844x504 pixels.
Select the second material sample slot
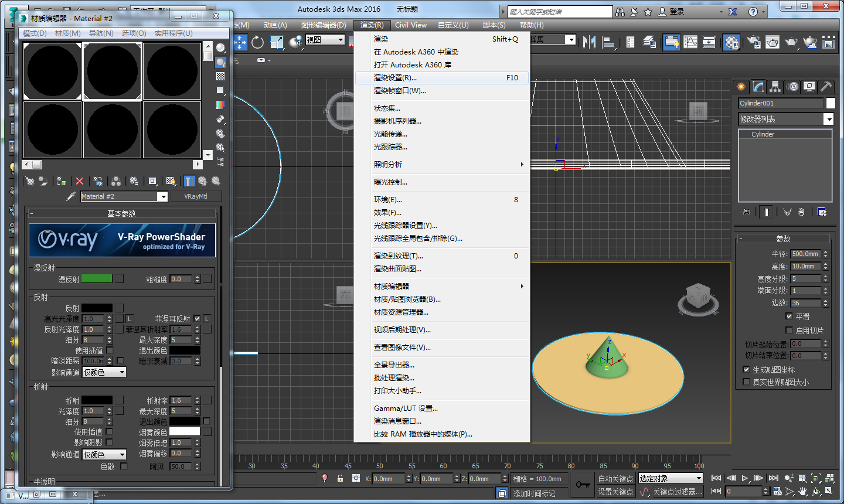(112, 71)
